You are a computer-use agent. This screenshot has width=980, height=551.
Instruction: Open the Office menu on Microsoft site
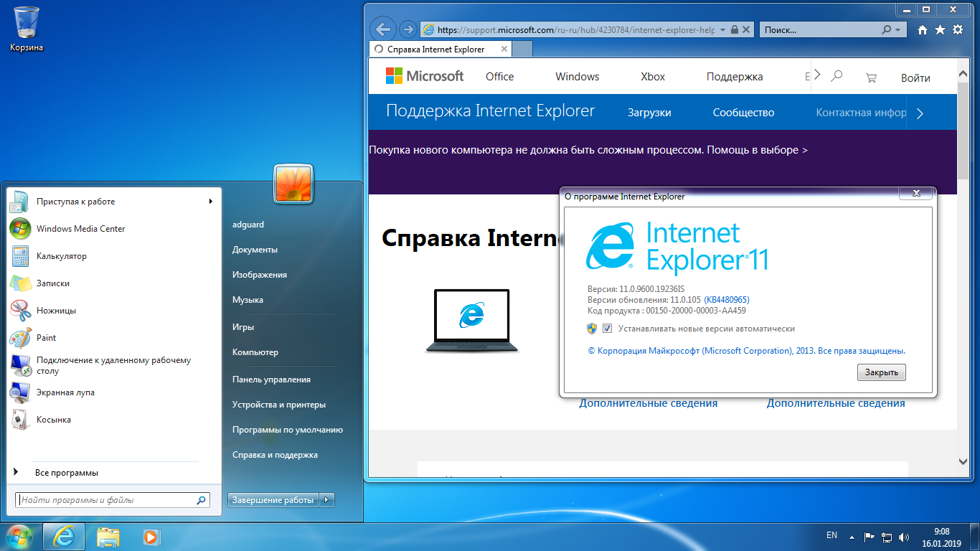[500, 77]
